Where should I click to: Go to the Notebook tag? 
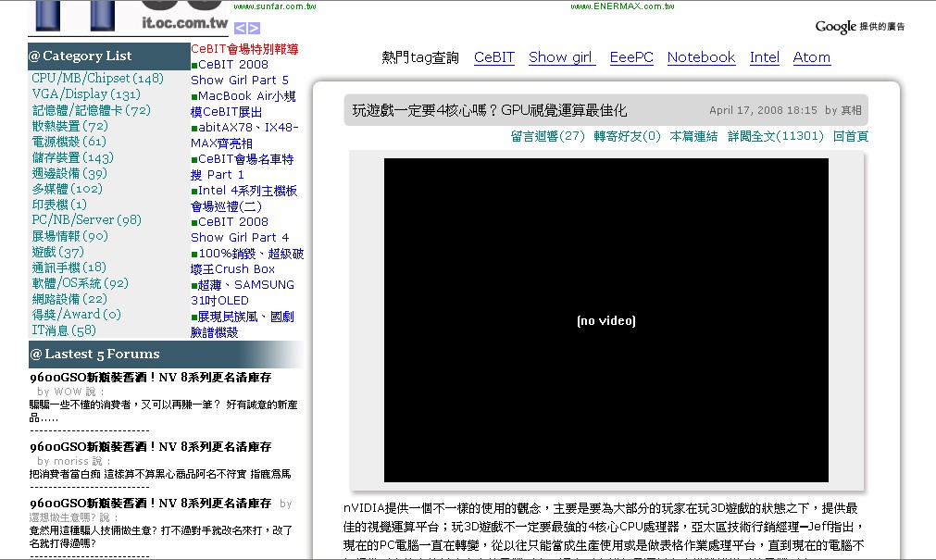coord(701,57)
